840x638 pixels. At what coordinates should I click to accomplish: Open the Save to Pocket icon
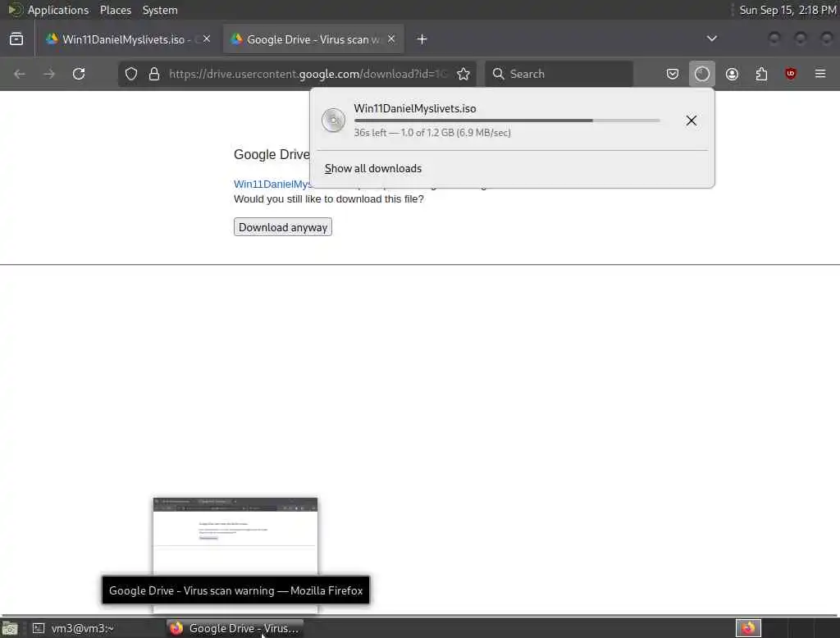click(673, 74)
